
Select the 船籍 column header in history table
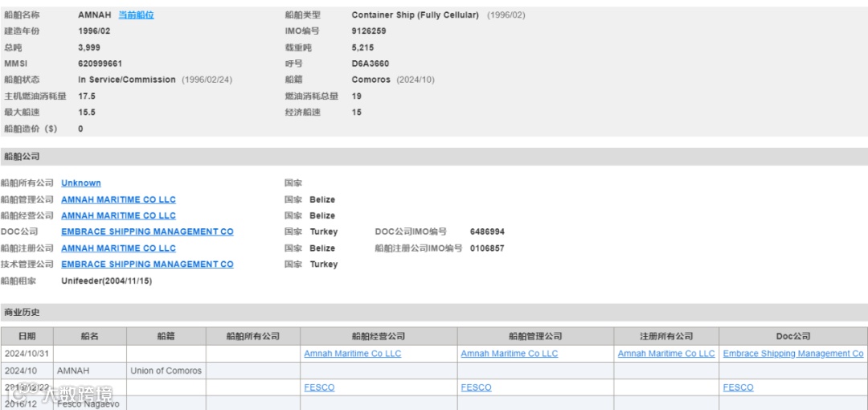pos(166,336)
